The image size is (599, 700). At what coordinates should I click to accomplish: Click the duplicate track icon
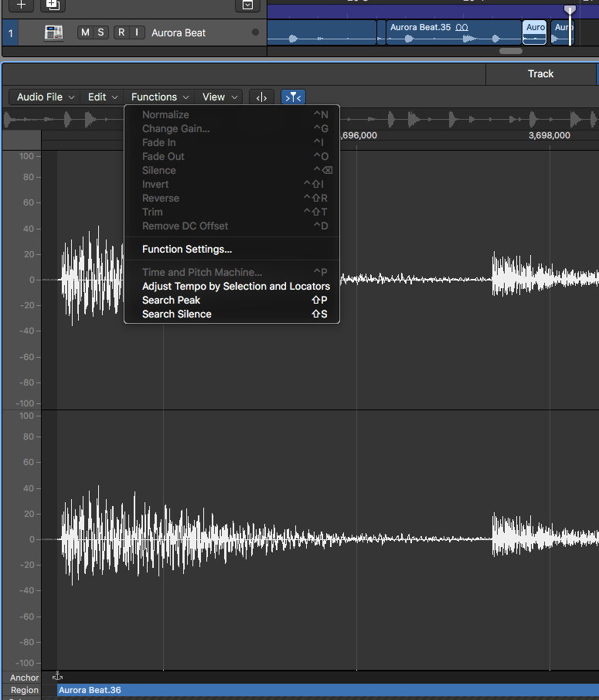click(x=53, y=5)
